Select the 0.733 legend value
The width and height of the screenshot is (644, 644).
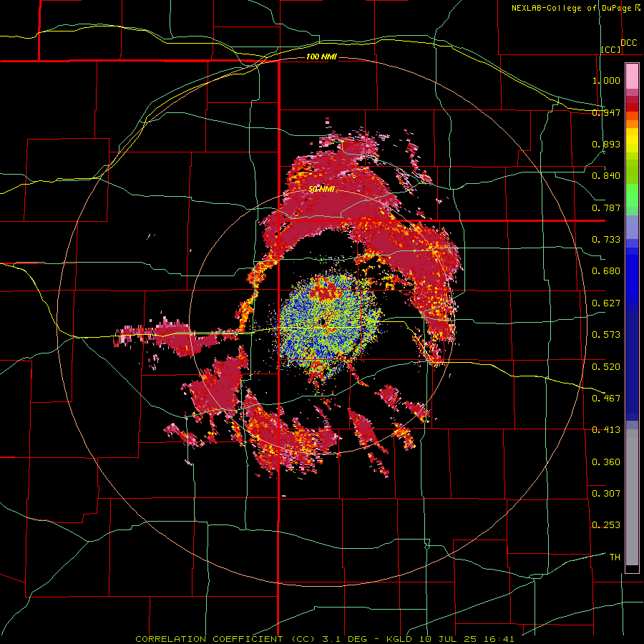coord(606,240)
